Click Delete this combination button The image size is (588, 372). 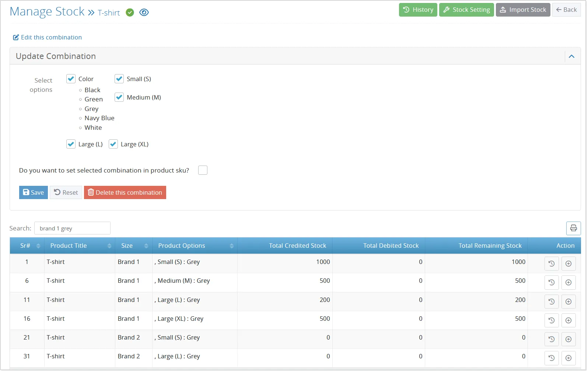(125, 192)
